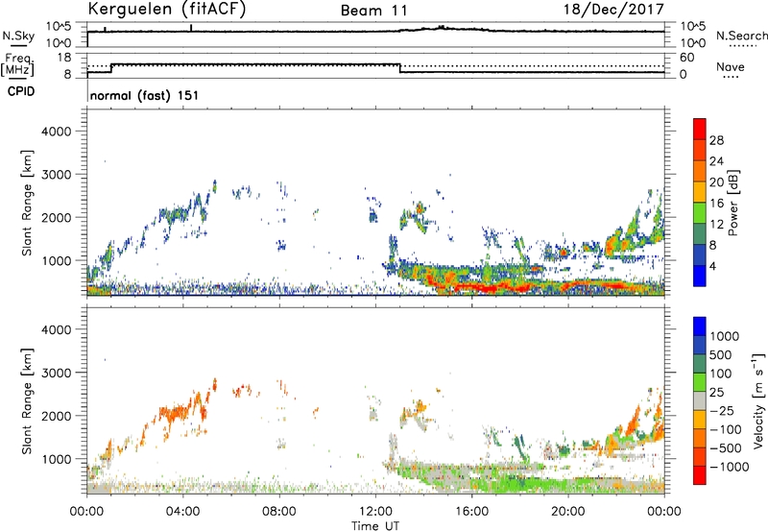The image size is (768, 532).
Task: Click the "−500" label on Velocity colorbar
Action: 726,447
